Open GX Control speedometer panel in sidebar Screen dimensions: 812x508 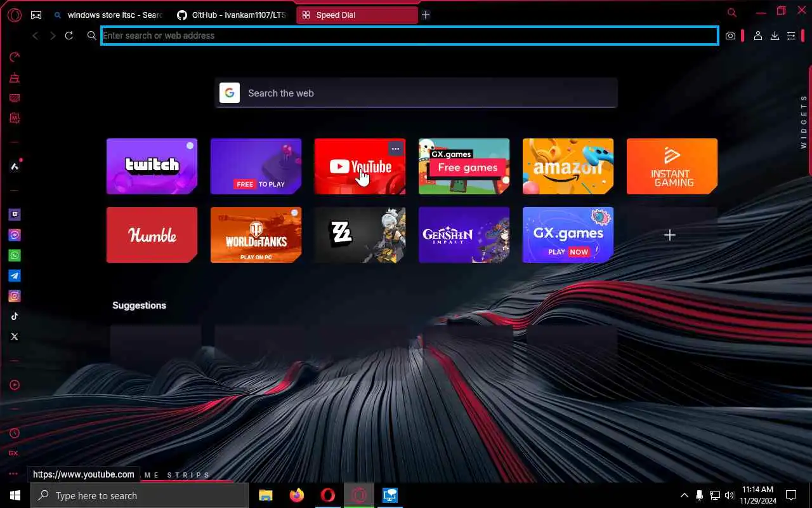click(15, 57)
